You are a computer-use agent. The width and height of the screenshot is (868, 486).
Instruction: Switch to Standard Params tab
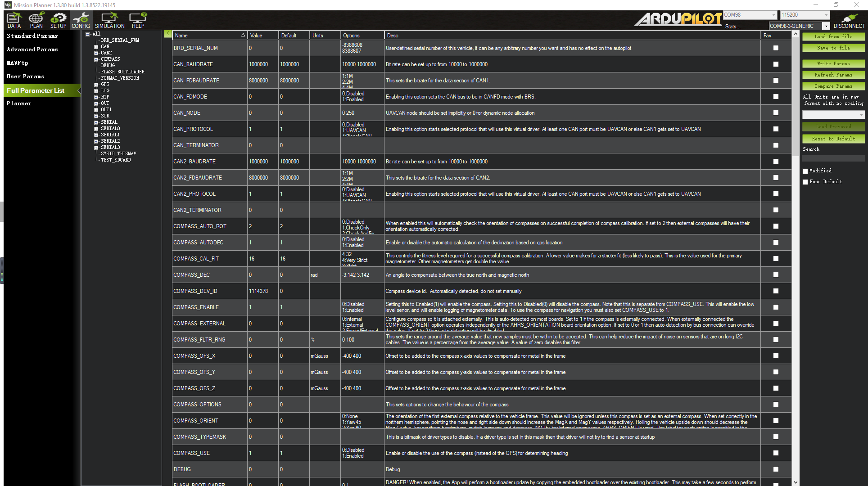click(x=32, y=36)
